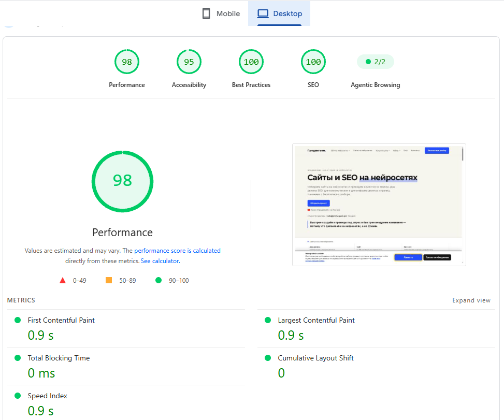Click the Mobile phone icon
The height and width of the screenshot is (420, 504).
coord(206,13)
